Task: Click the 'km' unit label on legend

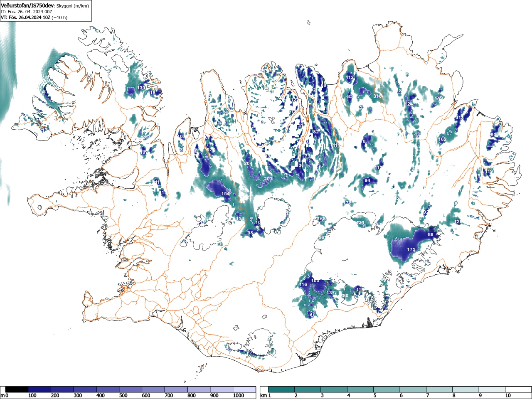Action: tap(264, 396)
